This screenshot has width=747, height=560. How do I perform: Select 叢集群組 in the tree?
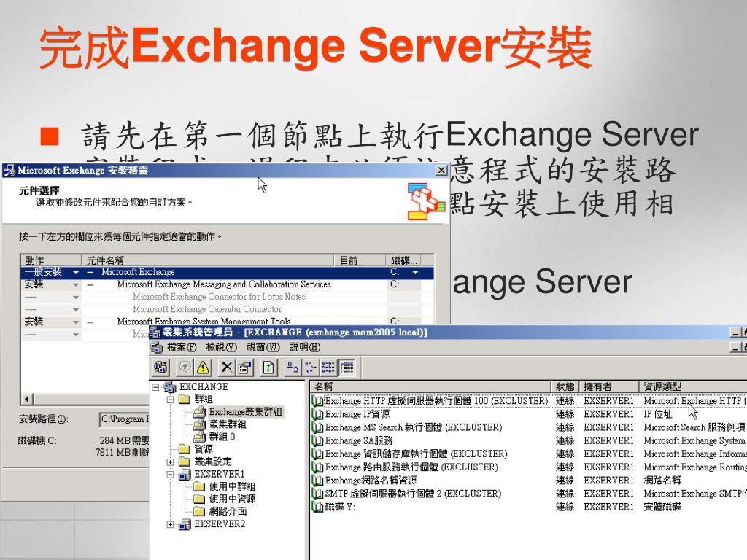coord(228,424)
